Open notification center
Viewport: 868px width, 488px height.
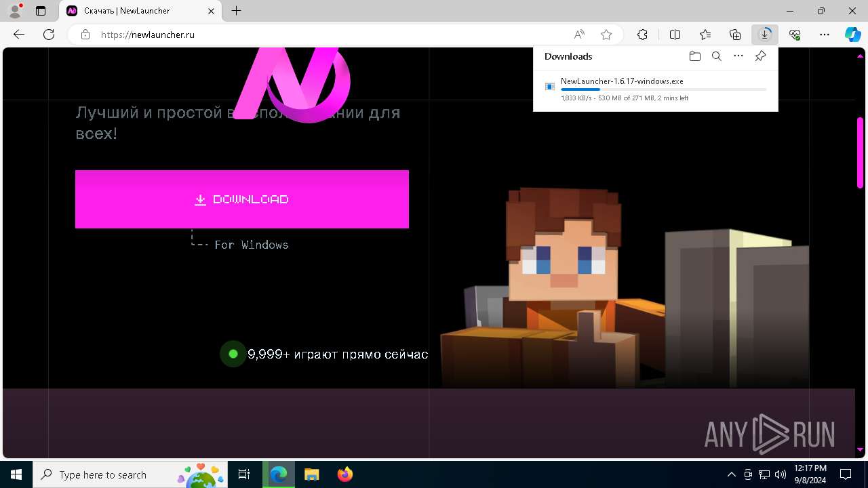pyautogui.click(x=846, y=474)
